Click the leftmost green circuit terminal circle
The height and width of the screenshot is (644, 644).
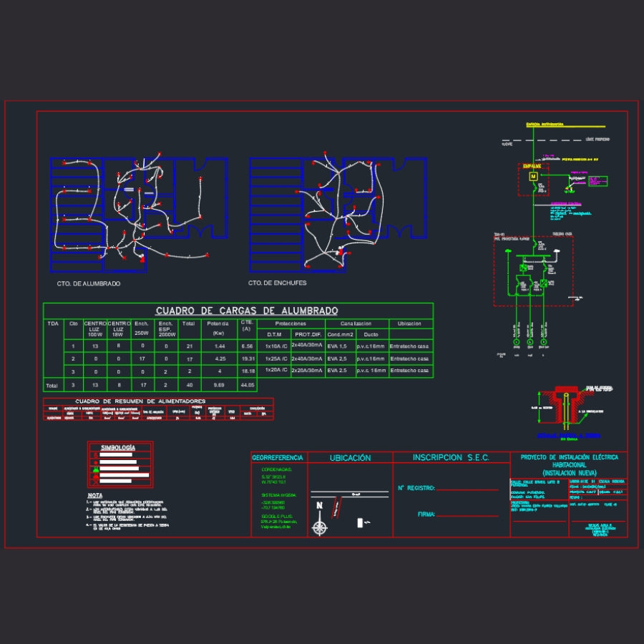(x=516, y=343)
